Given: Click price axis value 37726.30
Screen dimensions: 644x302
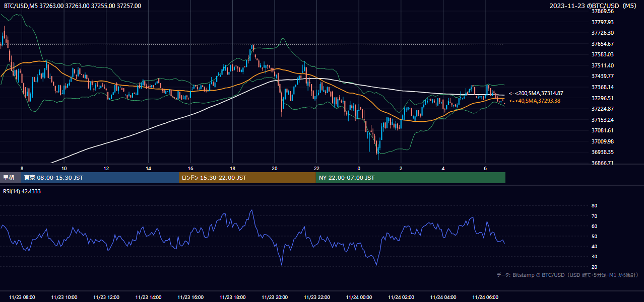Looking at the screenshot, I should (603, 33).
